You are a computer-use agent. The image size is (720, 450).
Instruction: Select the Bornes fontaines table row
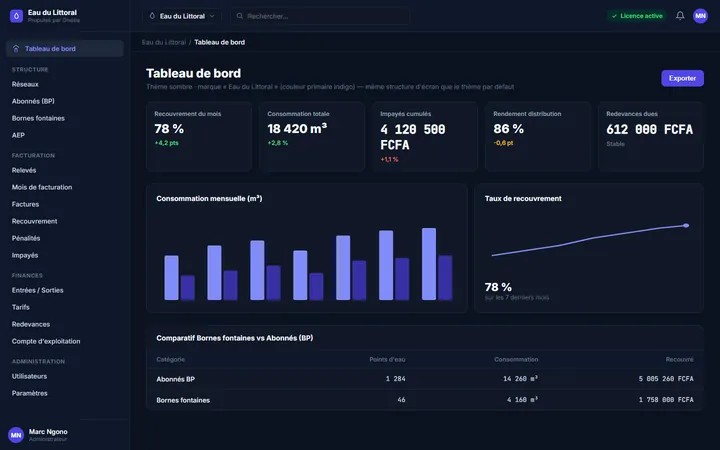pyautogui.click(x=425, y=400)
